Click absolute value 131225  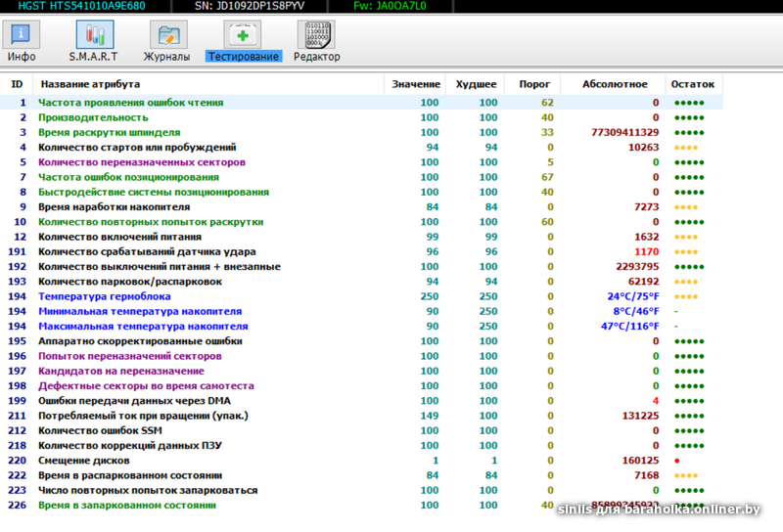[x=640, y=416]
